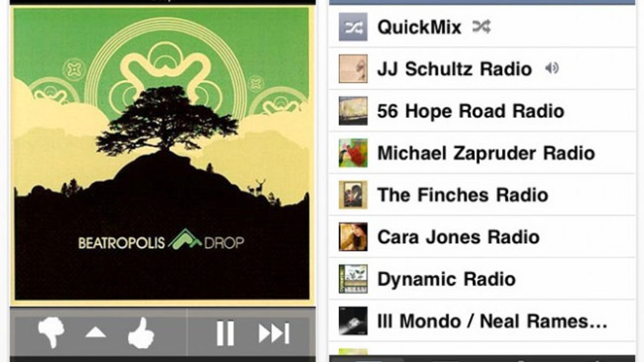Open JJ Schultz Radio thumbnail
The width and height of the screenshot is (644, 362).
coord(353,69)
